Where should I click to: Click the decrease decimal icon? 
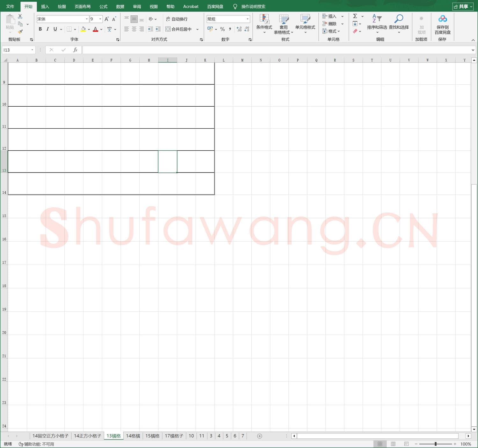point(247,29)
